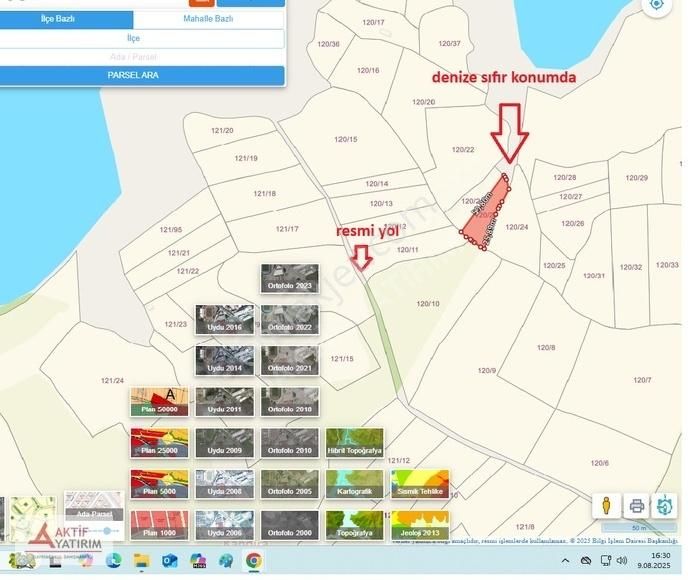Click parcel label 121/17

tap(287, 229)
